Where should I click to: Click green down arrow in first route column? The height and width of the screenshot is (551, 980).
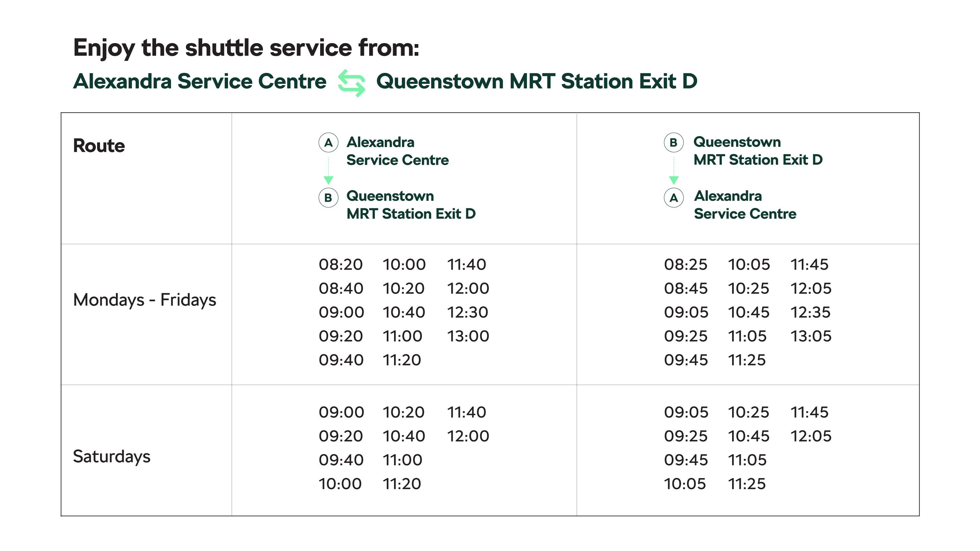[328, 171]
